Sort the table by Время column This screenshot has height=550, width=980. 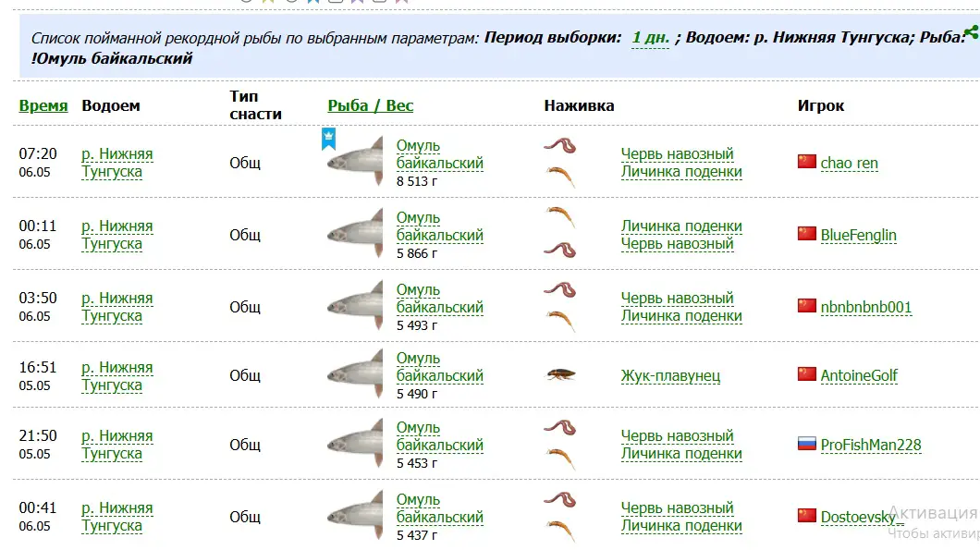(43, 105)
